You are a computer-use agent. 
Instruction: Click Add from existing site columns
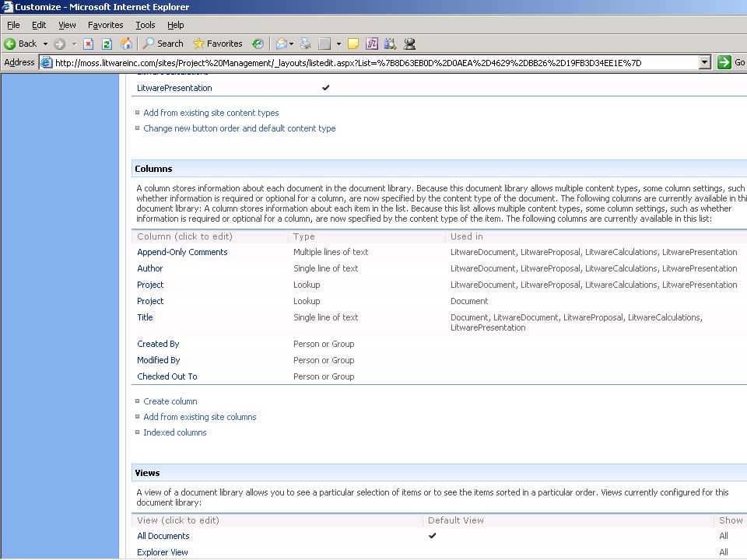click(200, 417)
